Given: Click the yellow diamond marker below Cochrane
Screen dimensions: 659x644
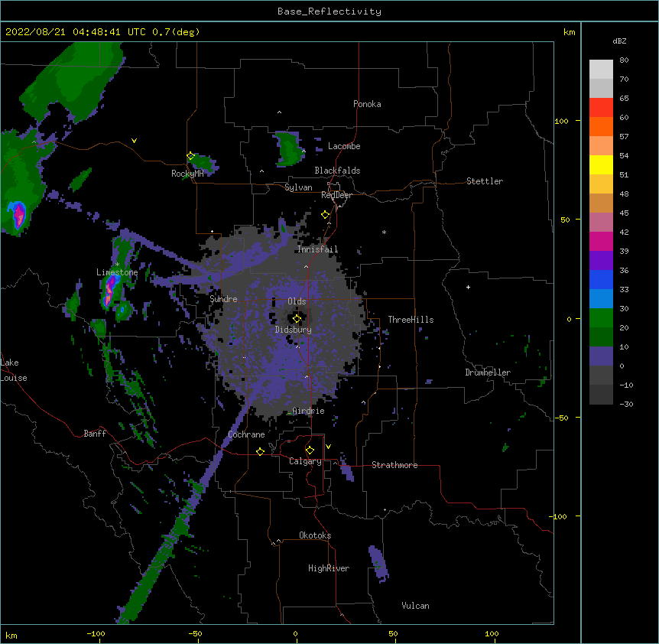Looking at the screenshot, I should (x=260, y=451).
